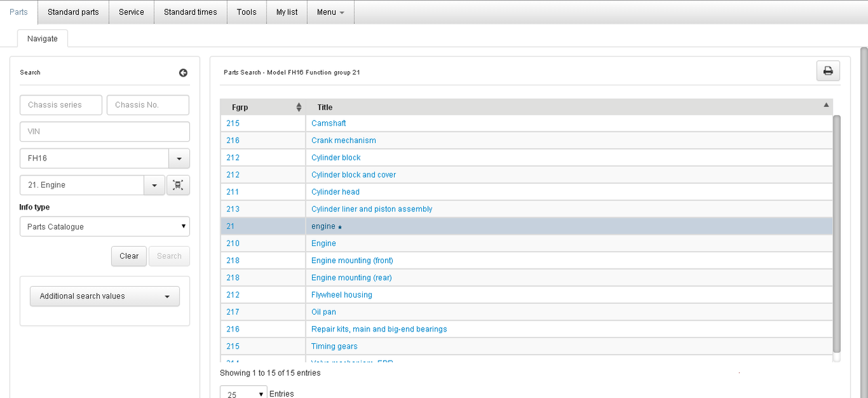Open the Engine mounting (rear) link
This screenshot has width=868, height=398.
[351, 277]
